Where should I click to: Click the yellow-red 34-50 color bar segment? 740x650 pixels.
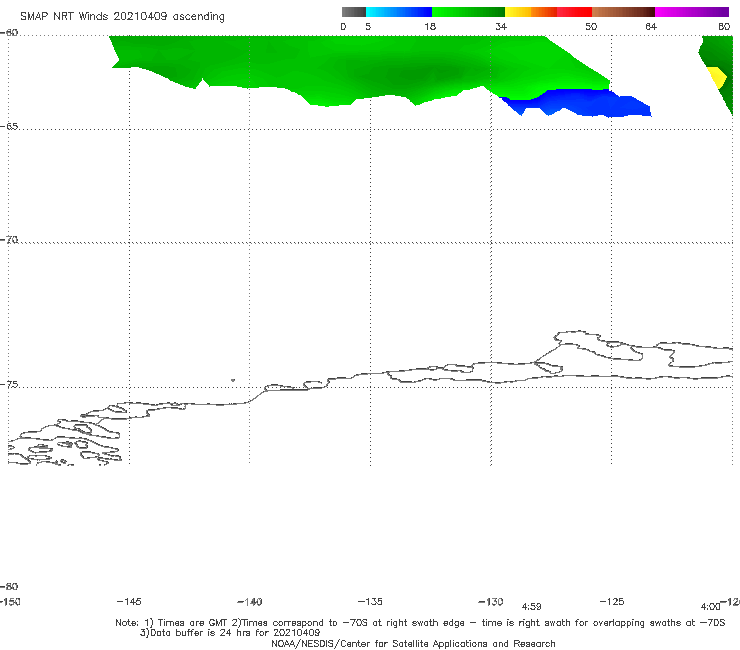tap(548, 12)
